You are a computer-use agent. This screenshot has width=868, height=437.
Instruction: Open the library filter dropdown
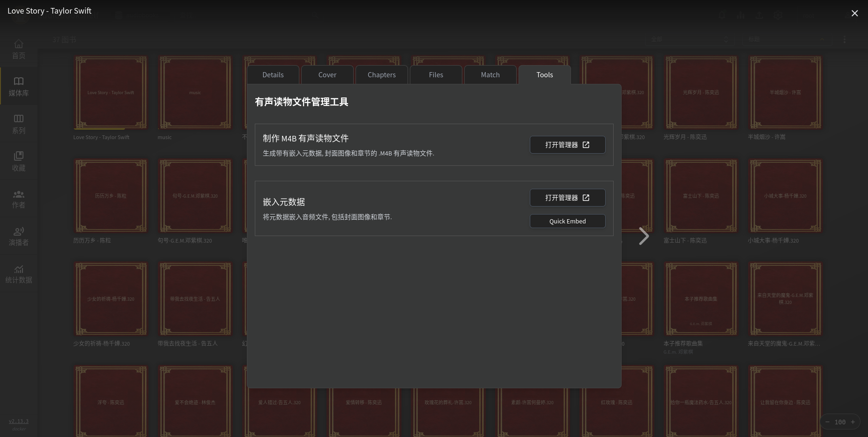(690, 39)
